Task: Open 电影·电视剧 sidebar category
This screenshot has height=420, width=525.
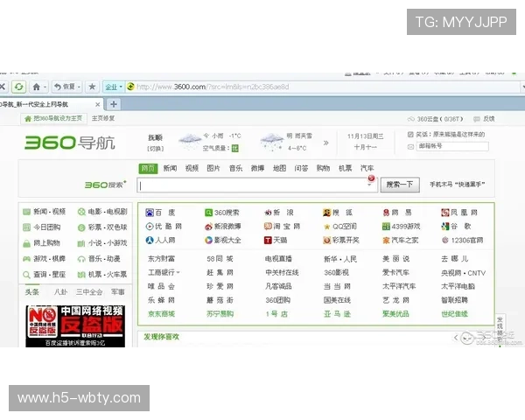Action: 102,212
